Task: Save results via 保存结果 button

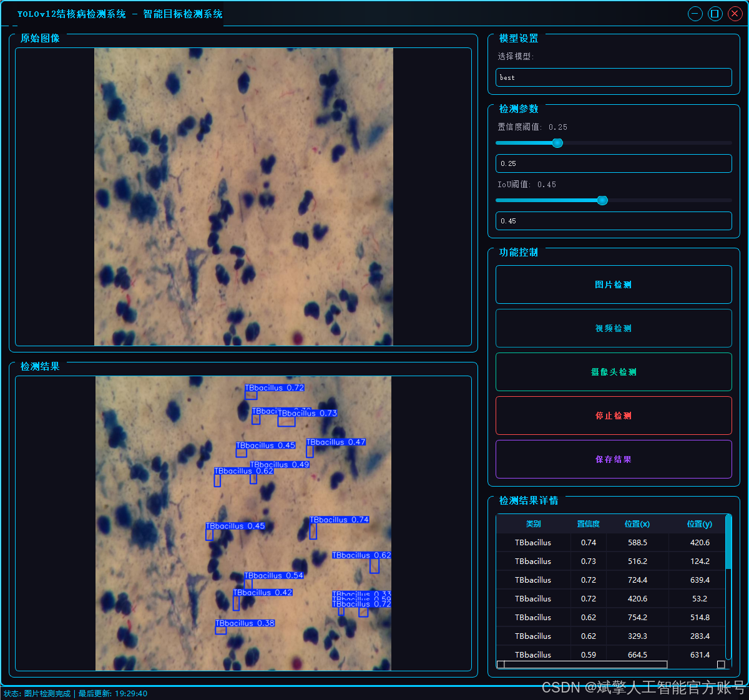Action: (614, 459)
